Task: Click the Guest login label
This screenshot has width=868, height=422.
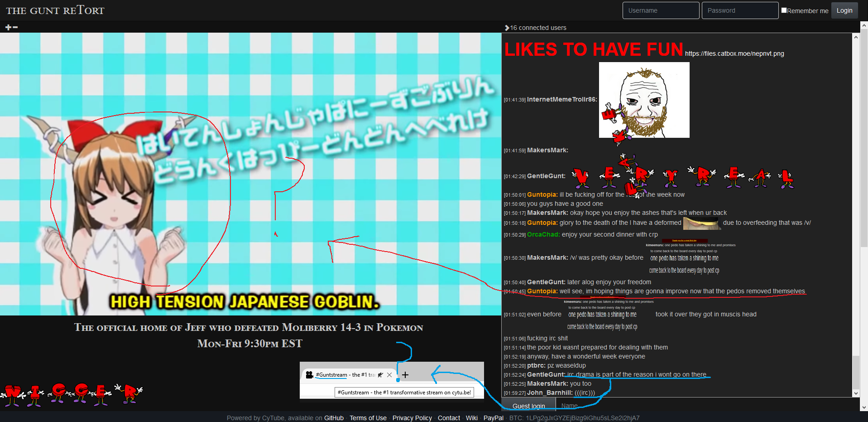Action: click(529, 406)
